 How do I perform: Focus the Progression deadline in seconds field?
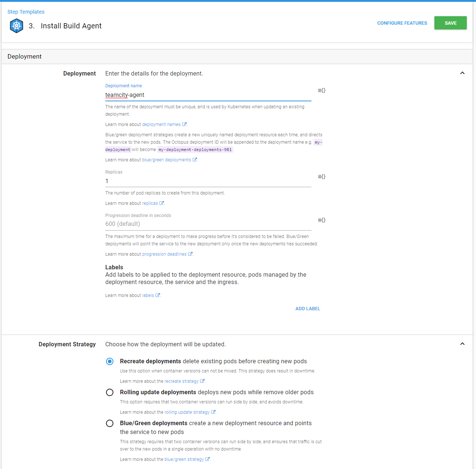208,224
